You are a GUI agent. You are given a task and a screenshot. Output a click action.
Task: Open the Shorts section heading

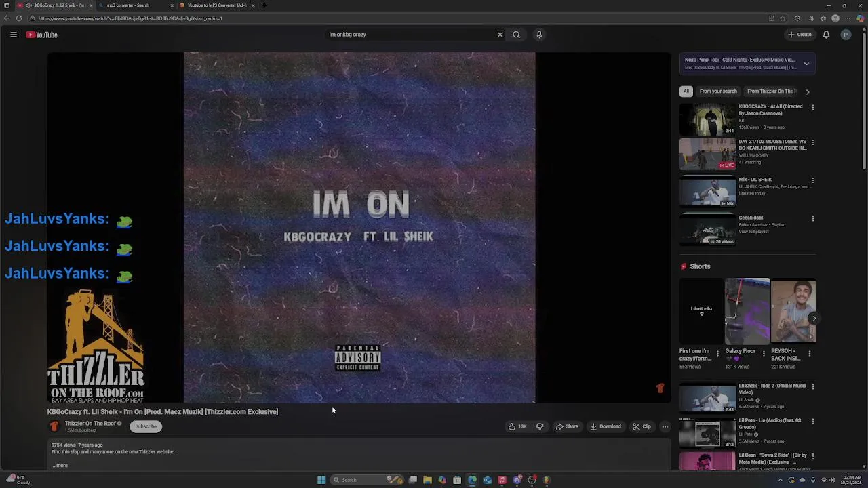click(700, 266)
